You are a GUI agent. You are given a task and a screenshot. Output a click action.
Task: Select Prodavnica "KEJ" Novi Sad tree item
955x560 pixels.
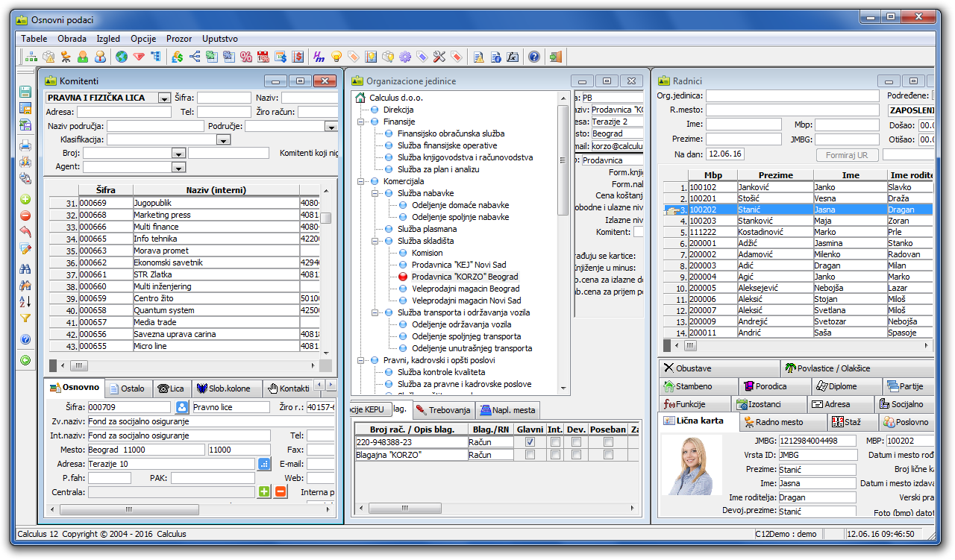coord(458,265)
